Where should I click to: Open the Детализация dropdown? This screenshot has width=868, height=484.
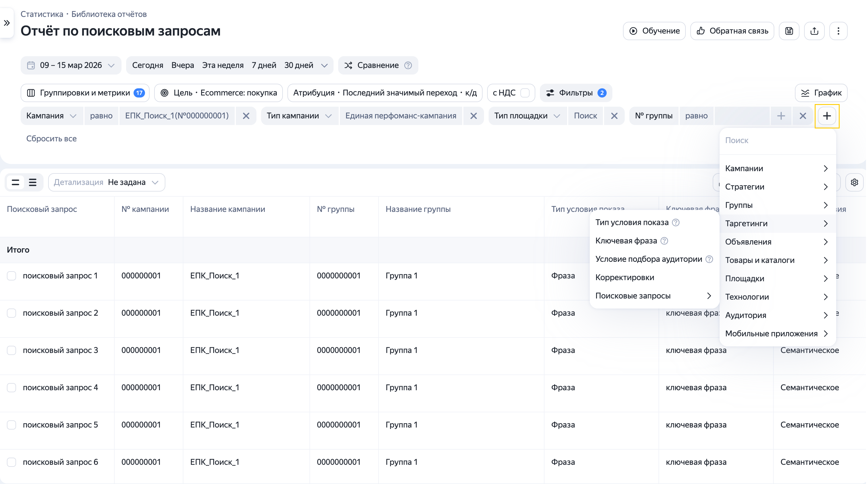click(107, 182)
